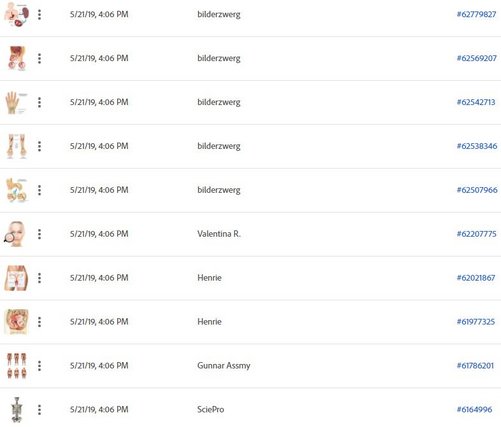
Task: Select the hand anatomy thumbnail
Action: (x=16, y=102)
